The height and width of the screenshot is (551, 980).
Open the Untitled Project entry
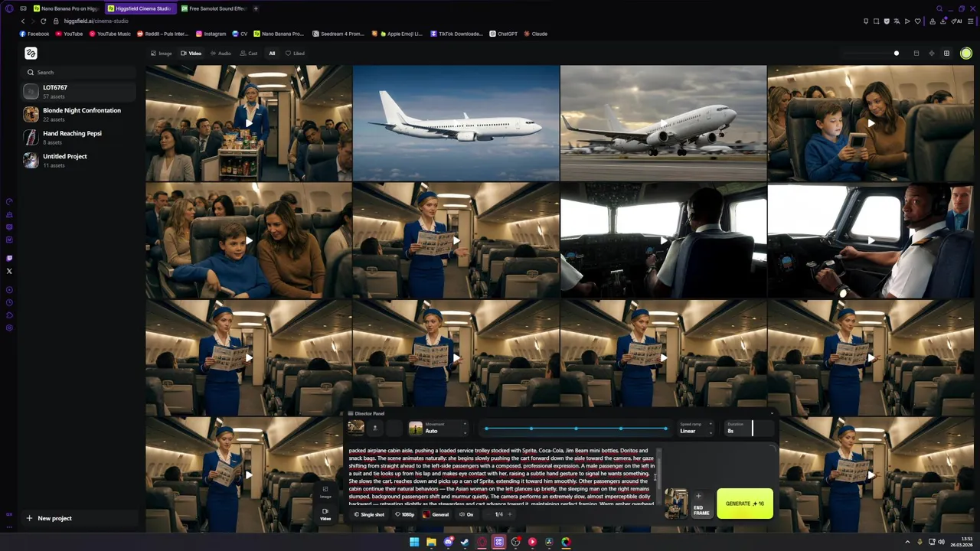coord(79,160)
